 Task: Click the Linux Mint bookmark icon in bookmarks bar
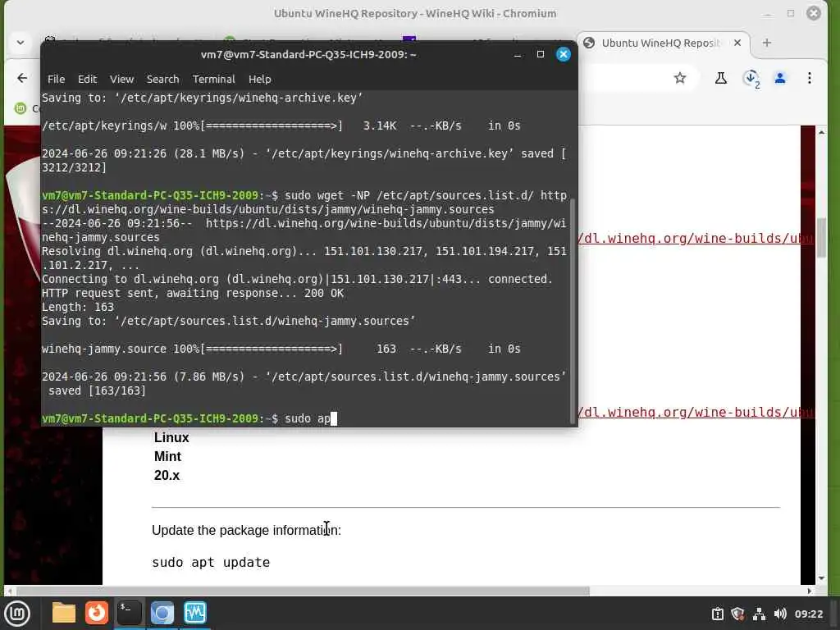pyautogui.click(x=21, y=109)
